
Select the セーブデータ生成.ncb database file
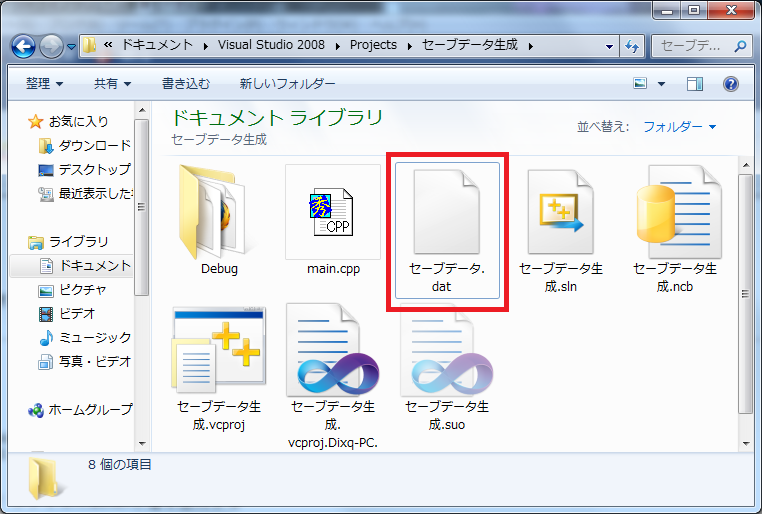point(675,212)
